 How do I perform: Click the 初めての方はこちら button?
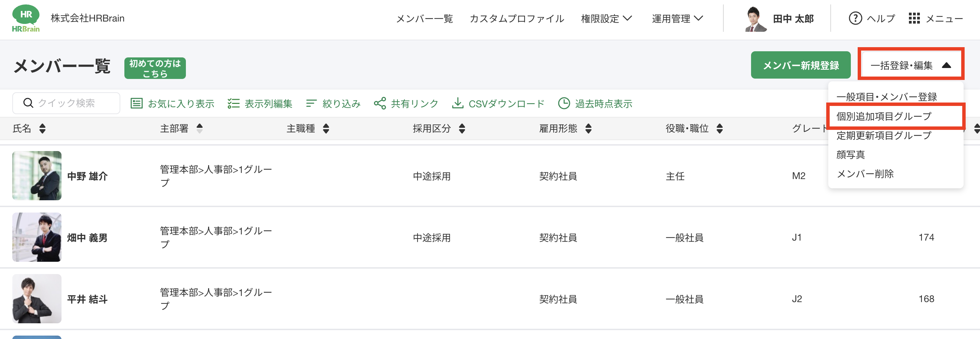pos(155,68)
